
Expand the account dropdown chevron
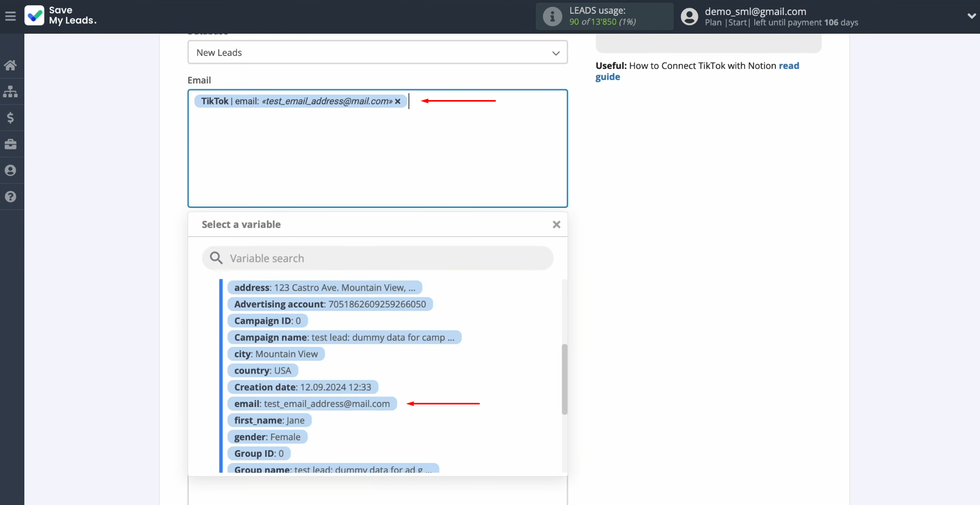(x=971, y=16)
